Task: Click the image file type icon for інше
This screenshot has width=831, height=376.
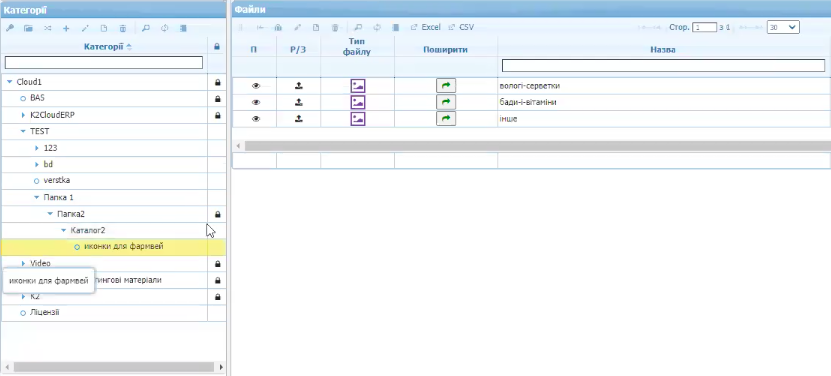Action: (358, 119)
